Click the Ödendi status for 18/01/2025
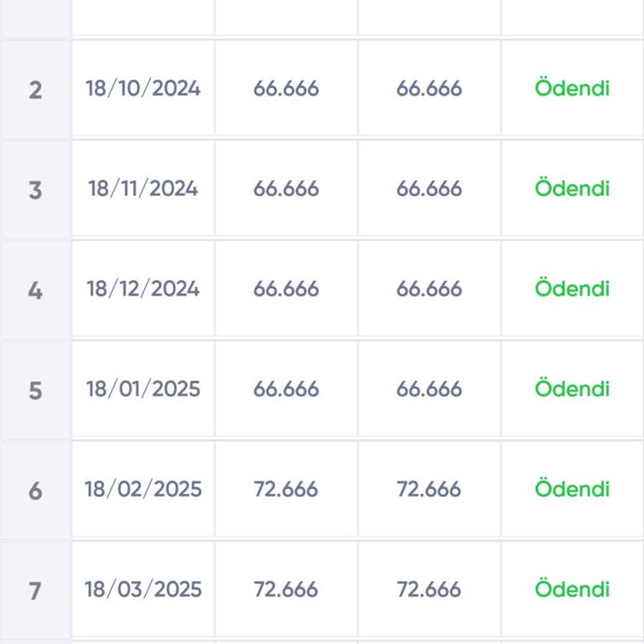 [572, 389]
